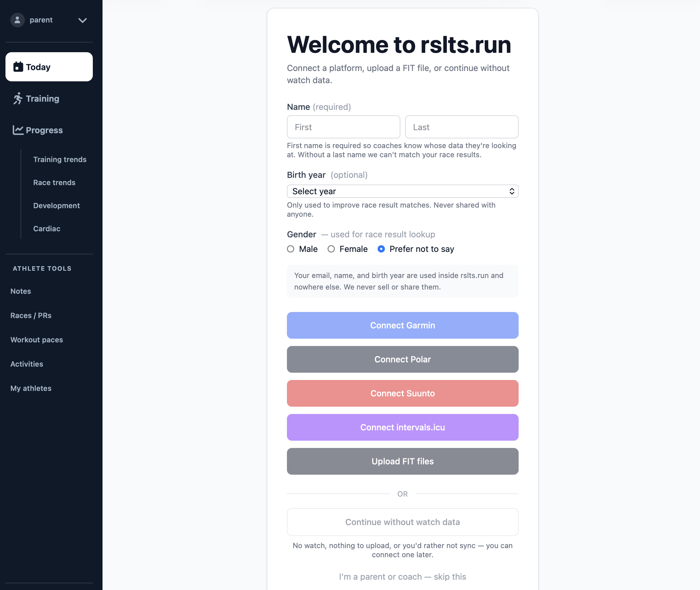Screen dimensions: 700x590
Task: Click the Welcome to rslts.run heading
Action: pyautogui.click(x=399, y=45)
